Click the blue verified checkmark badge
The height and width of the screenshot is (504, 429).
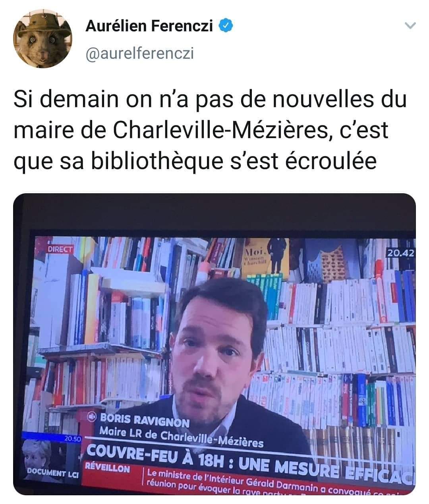[x=226, y=26]
